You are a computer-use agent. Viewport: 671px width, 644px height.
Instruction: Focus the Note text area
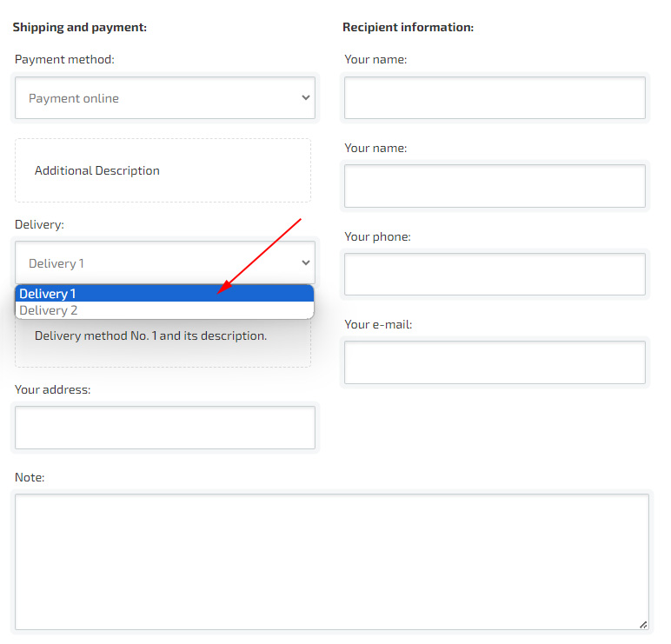coord(331,561)
